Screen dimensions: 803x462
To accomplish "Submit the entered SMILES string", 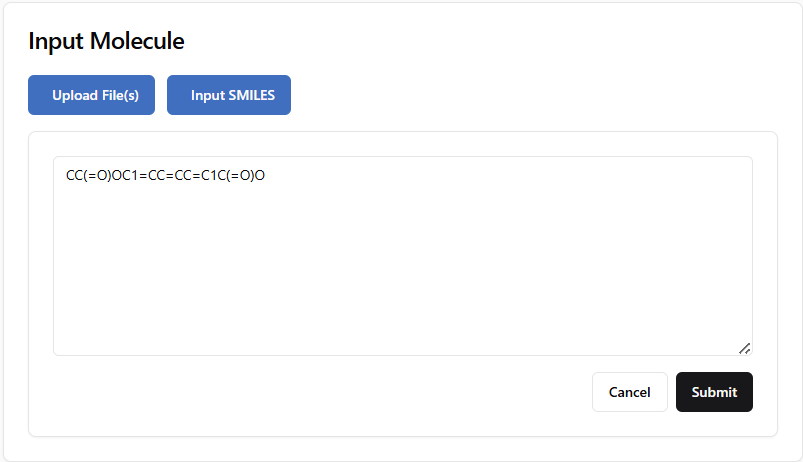I will pyautogui.click(x=714, y=392).
